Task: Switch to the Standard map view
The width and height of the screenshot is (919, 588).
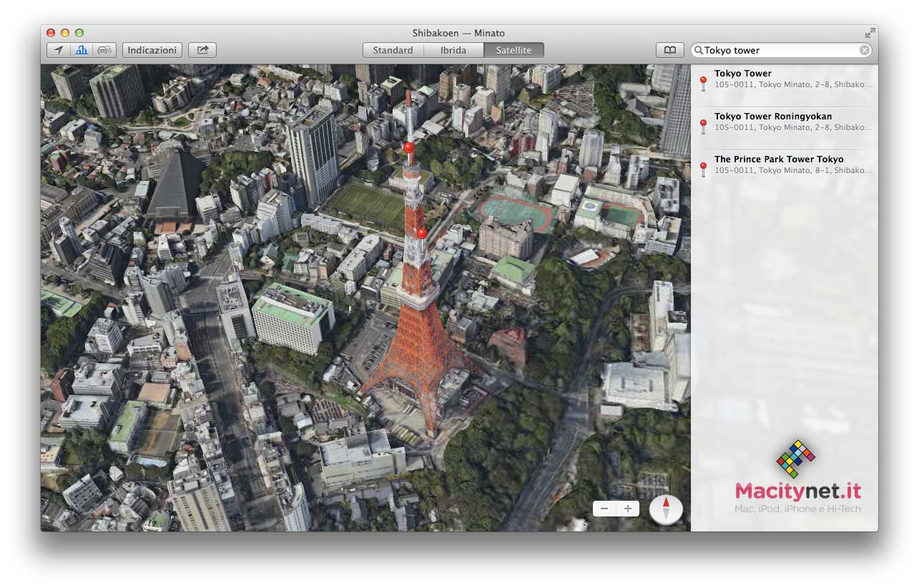Action: [x=393, y=50]
